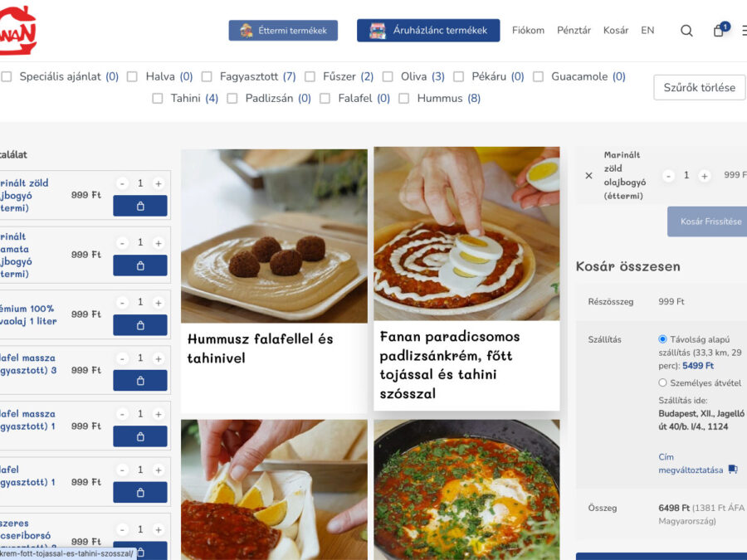Select Személyes átvétel delivery option
The width and height of the screenshot is (747, 560).
coord(662,382)
